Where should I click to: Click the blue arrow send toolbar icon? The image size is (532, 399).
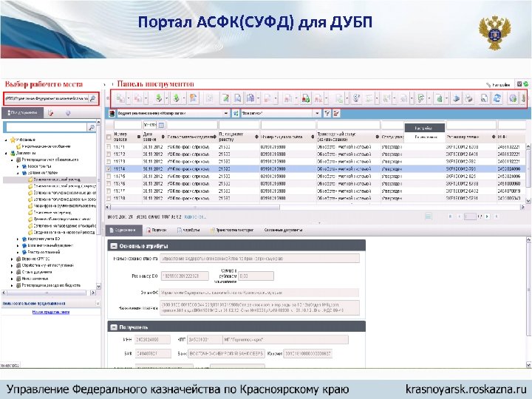click(457, 98)
